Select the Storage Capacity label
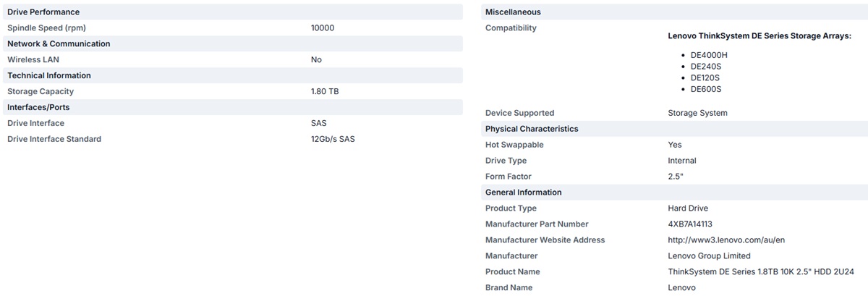This screenshot has height=296, width=868. [x=41, y=92]
